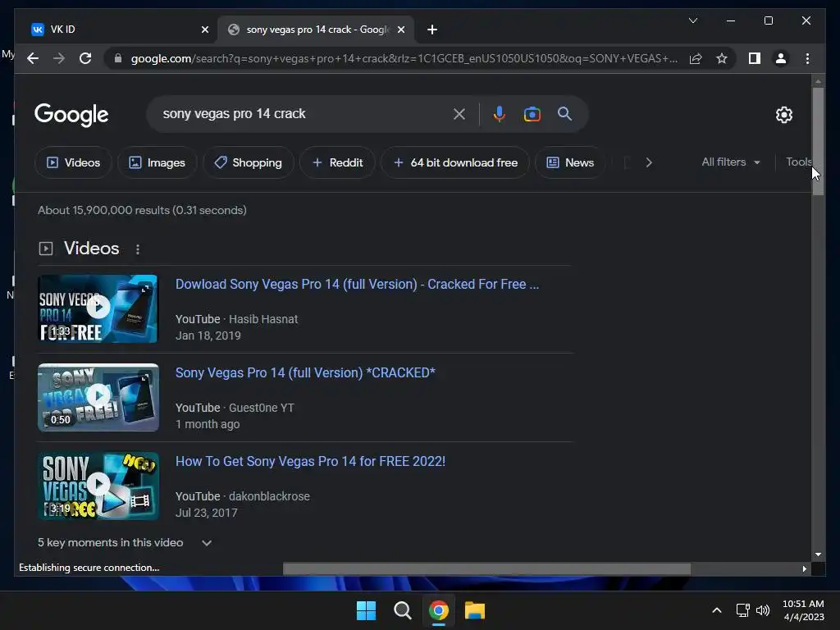
Task: Click in the Google search input
Action: tap(303, 113)
